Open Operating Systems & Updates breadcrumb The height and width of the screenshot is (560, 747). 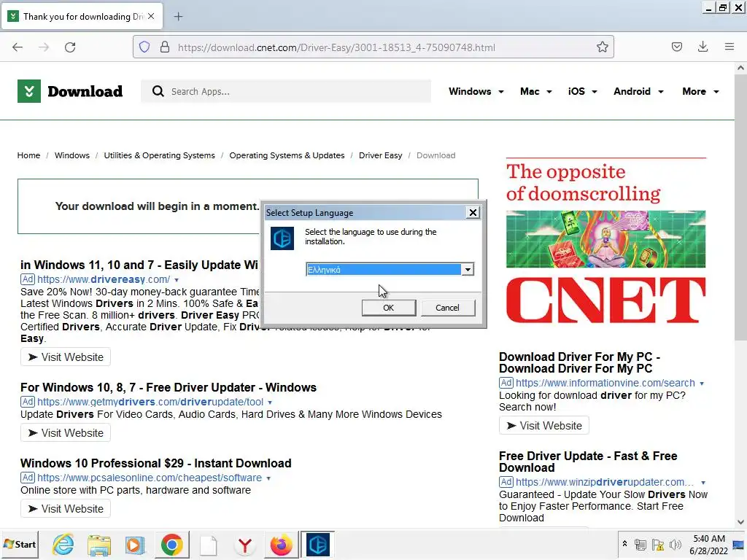click(287, 155)
